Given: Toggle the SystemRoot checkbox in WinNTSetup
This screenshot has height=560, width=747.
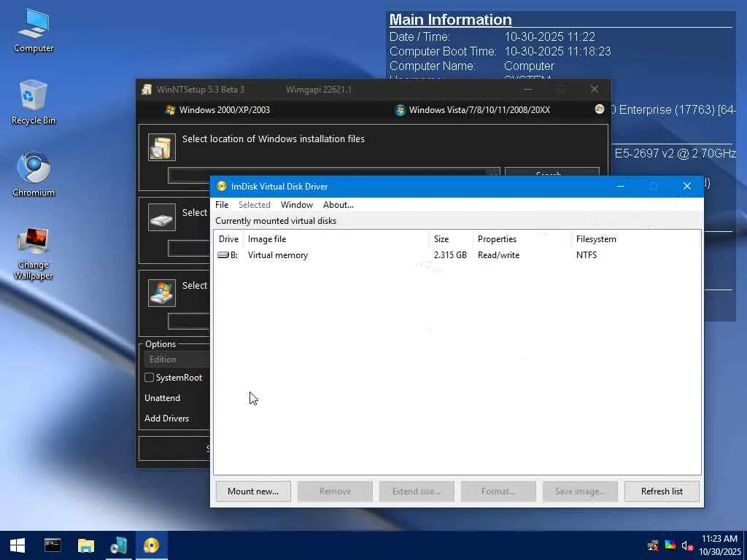Looking at the screenshot, I should pyautogui.click(x=149, y=378).
